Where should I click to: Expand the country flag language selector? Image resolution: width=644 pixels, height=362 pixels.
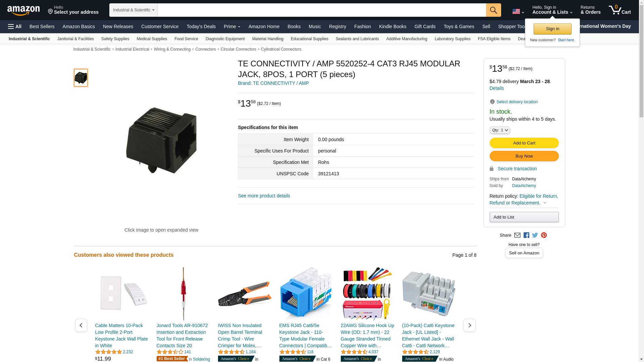(518, 12)
